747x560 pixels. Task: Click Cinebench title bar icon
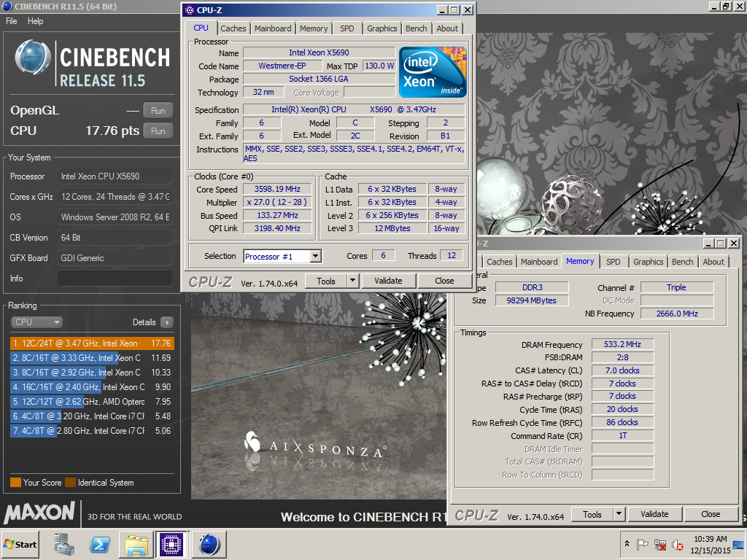[7, 6]
